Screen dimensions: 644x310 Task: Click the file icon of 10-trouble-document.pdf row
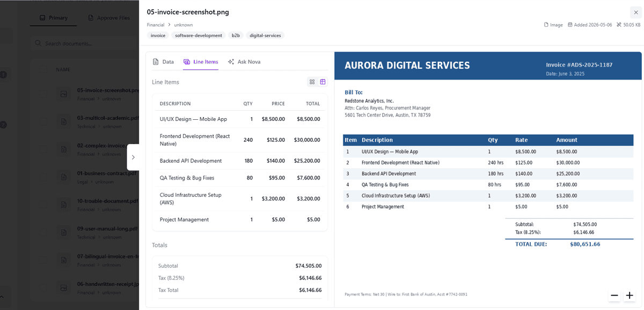coord(63,205)
